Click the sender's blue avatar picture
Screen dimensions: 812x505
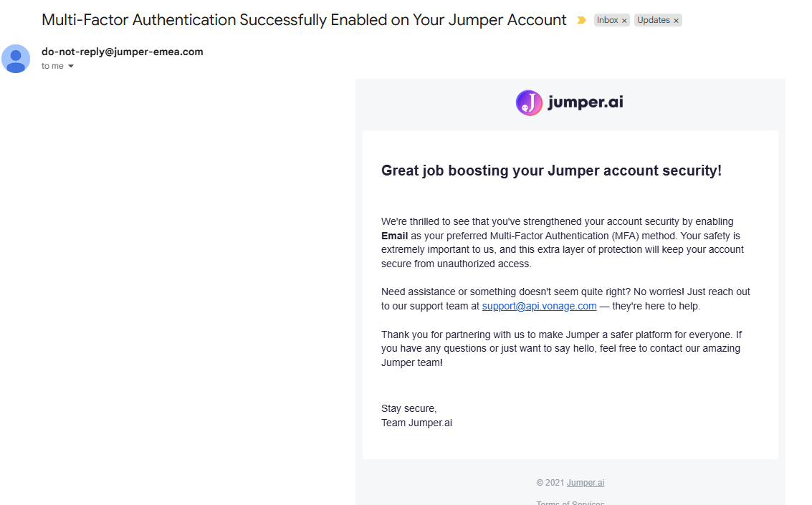coord(16,59)
